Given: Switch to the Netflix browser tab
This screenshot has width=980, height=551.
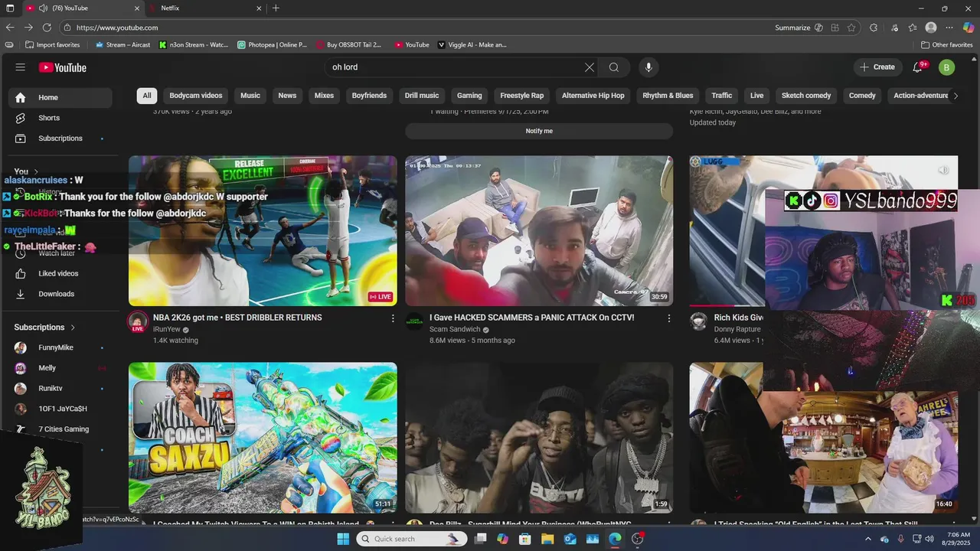Looking at the screenshot, I should [x=205, y=8].
